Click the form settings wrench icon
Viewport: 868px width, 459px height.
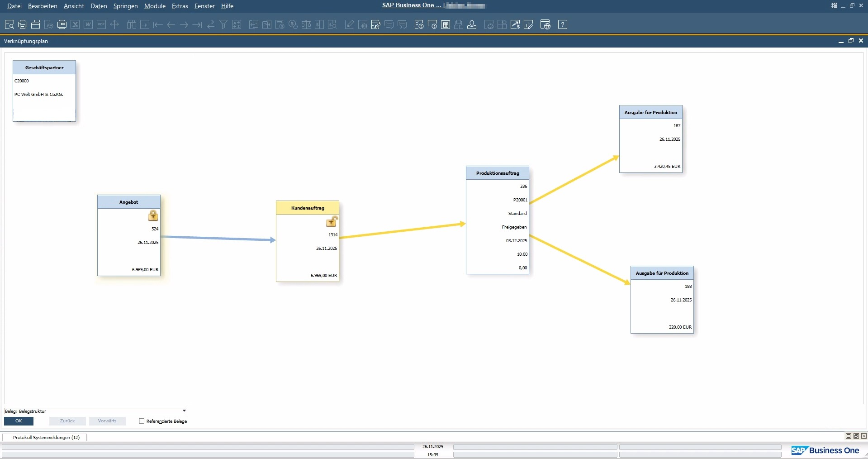(x=375, y=24)
